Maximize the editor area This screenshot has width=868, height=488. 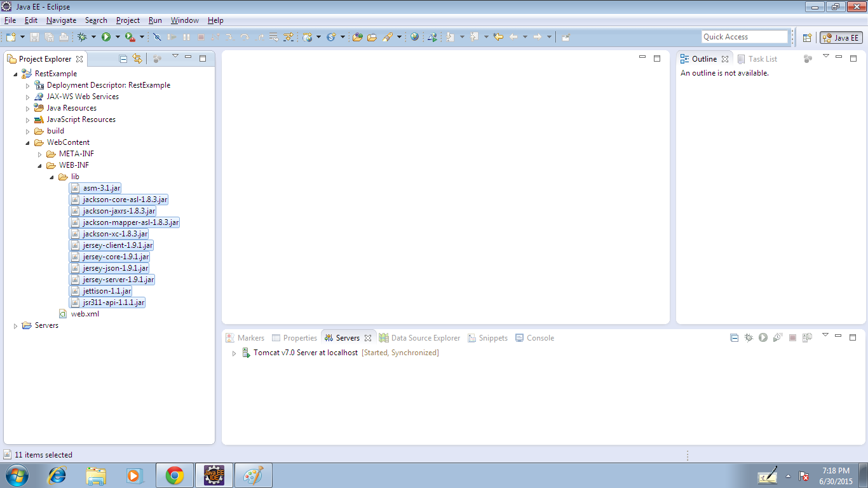[657, 58]
